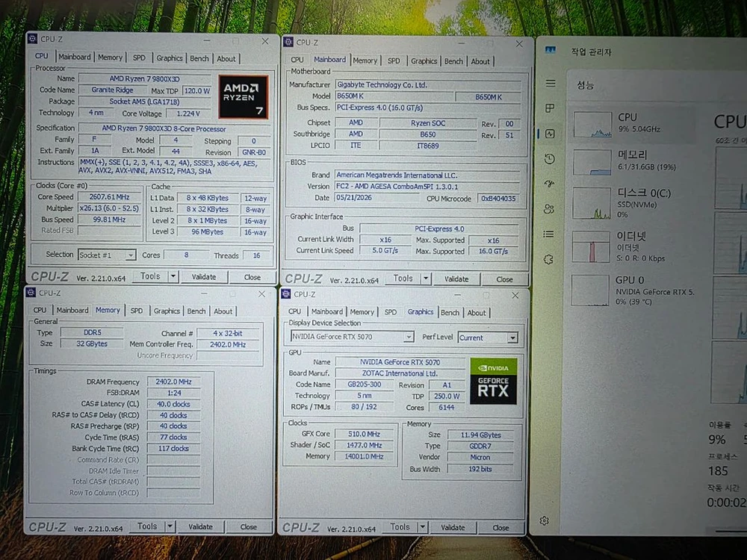
Task: Open SPD tab in Mainboard CPU-Z window
Action: pyautogui.click(x=394, y=60)
